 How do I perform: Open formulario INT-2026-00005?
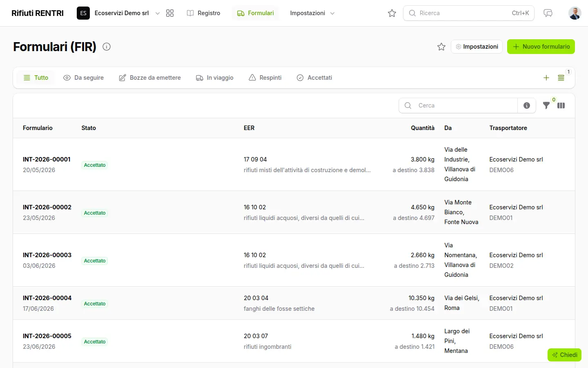coord(47,336)
